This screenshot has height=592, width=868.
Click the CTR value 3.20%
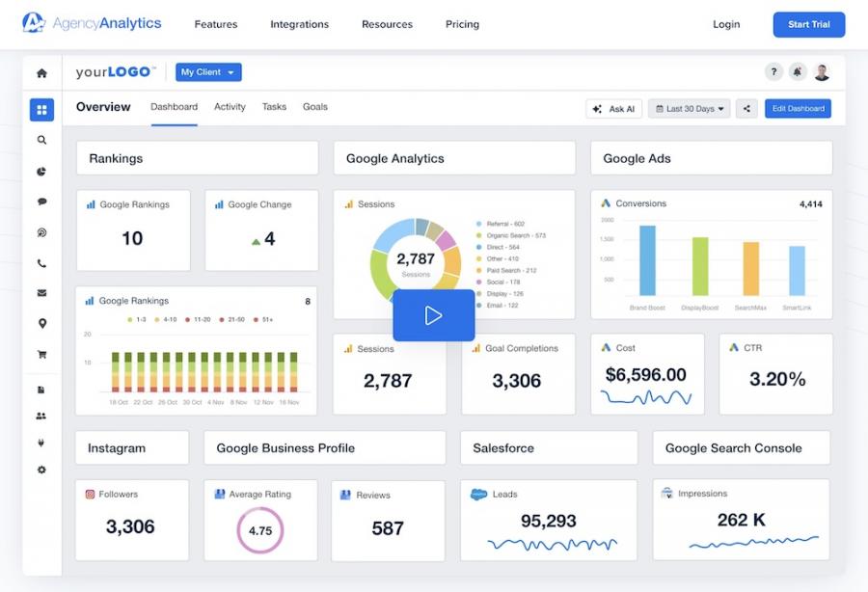click(x=777, y=379)
